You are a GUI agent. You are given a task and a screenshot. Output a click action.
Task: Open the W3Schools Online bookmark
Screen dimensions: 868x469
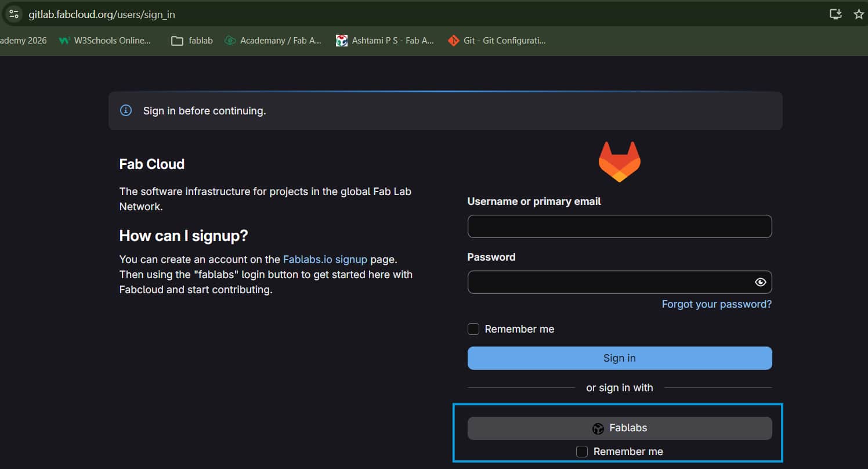(x=104, y=41)
